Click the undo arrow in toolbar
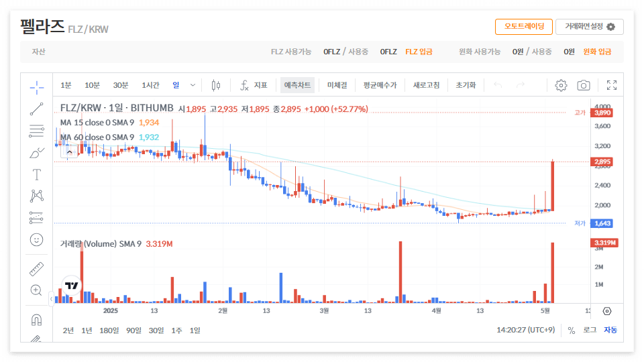Screen dimensions: 644x362 tap(498, 85)
